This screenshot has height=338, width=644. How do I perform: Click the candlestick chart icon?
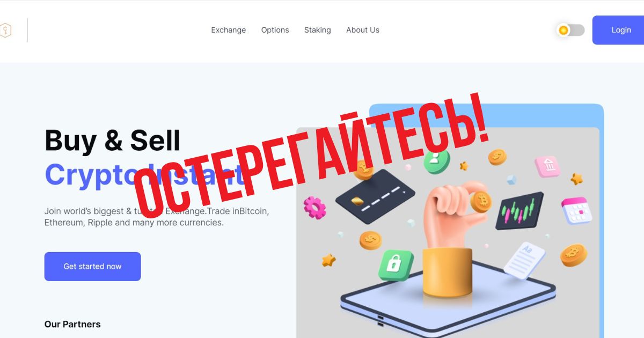tap(519, 211)
